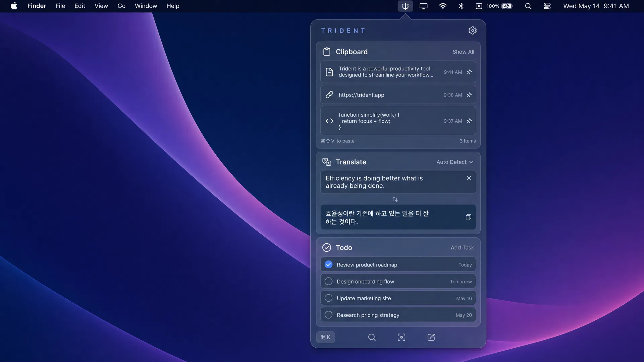Pin the function simplify code clip
The height and width of the screenshot is (362, 644).
coord(469,121)
